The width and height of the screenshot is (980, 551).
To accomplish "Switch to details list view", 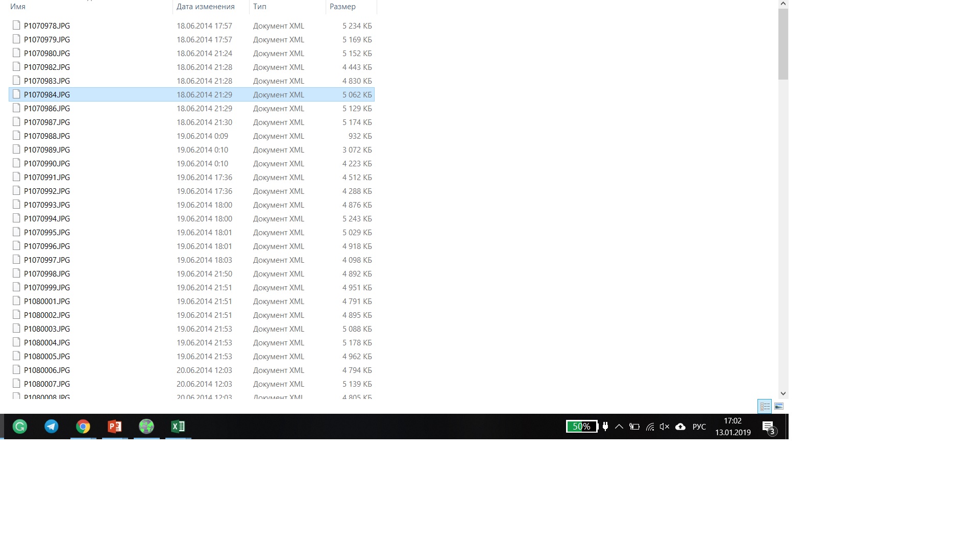I will click(x=765, y=407).
